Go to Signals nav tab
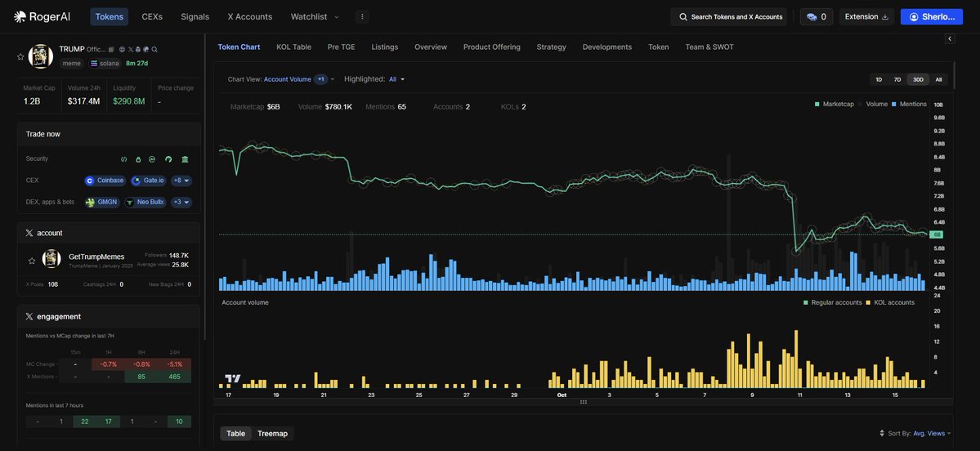 pos(195,17)
